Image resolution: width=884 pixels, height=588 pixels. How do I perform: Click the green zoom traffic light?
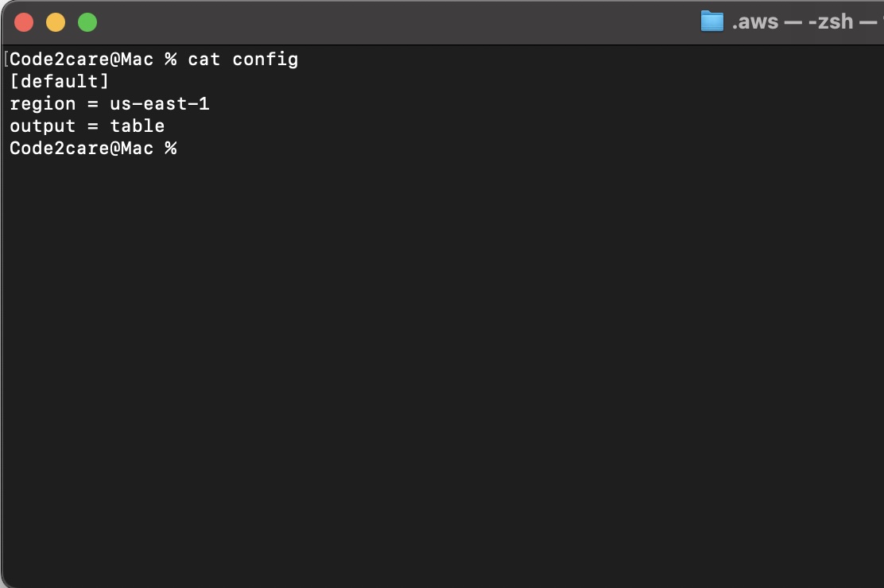click(87, 23)
